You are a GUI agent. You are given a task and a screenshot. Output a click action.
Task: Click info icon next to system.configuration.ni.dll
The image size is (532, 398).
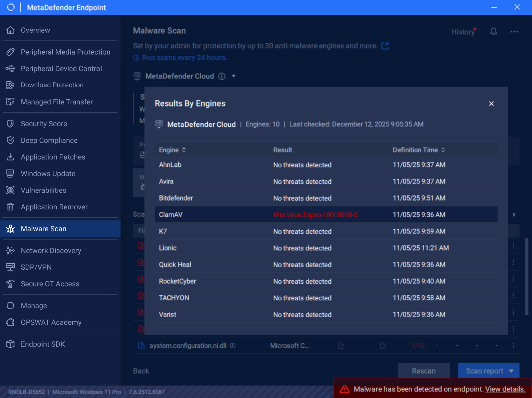[x=233, y=346]
